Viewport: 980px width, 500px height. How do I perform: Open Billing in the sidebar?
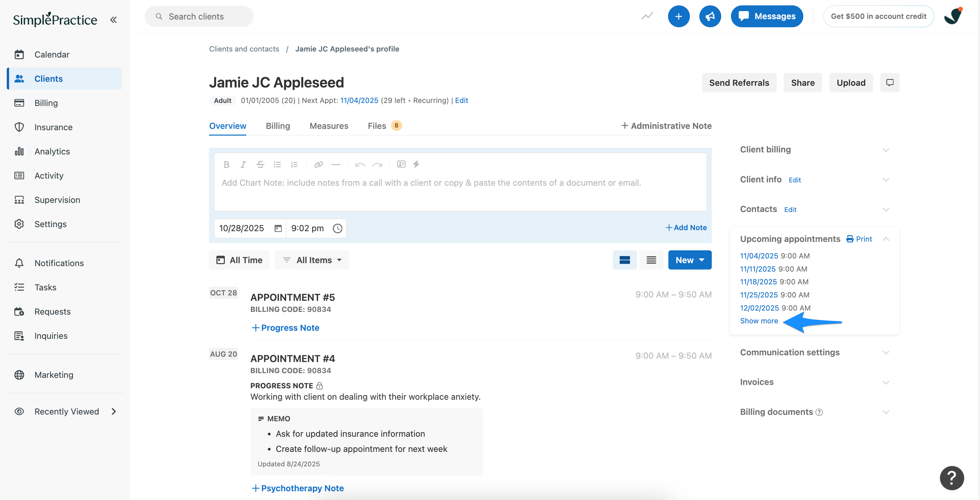tap(64, 103)
